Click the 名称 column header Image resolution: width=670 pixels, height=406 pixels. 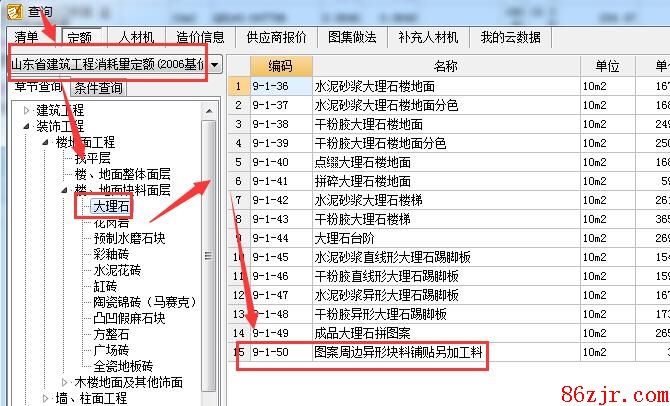coord(446,66)
